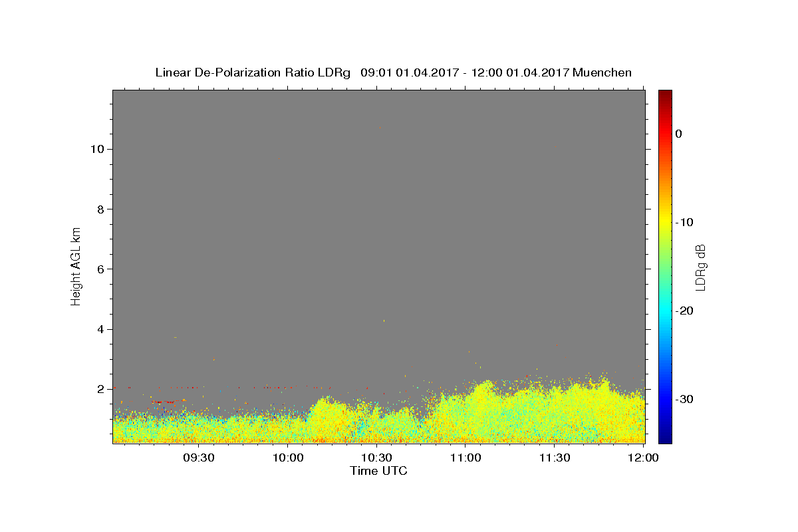Click the 'Height AGL km' axis label

click(76, 266)
